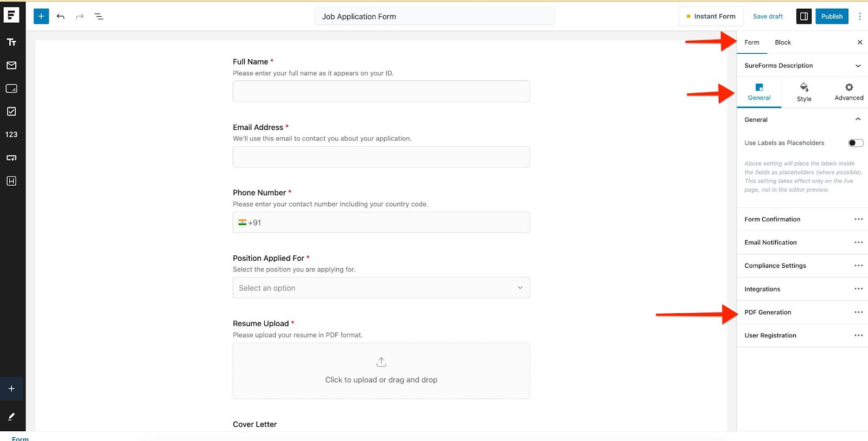Screen dimensions: 868x441
Task: Click the resume upload drop area
Action: click(x=381, y=371)
